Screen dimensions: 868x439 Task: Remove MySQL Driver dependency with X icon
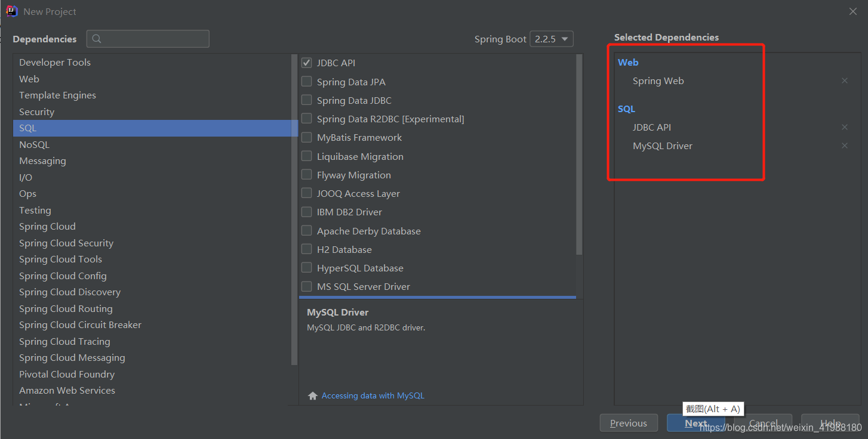(x=845, y=146)
